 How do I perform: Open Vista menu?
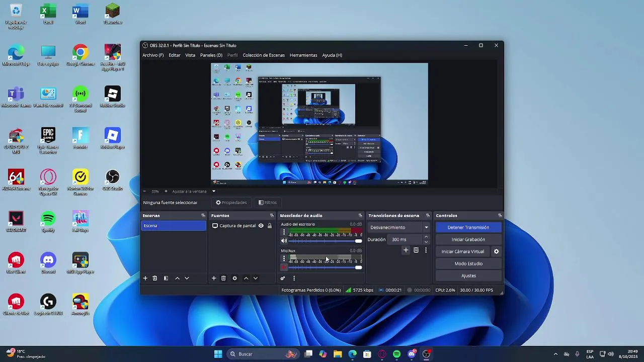coord(190,55)
